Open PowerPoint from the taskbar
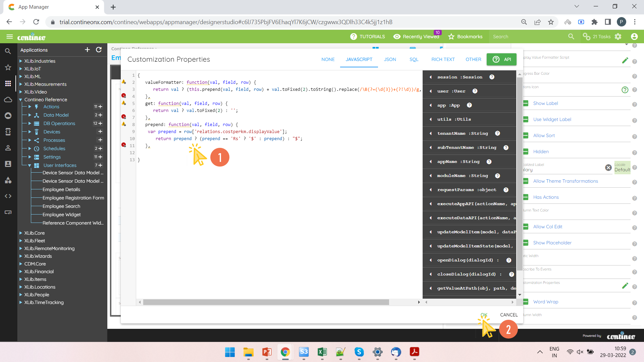This screenshot has height=362, width=644. 267,352
